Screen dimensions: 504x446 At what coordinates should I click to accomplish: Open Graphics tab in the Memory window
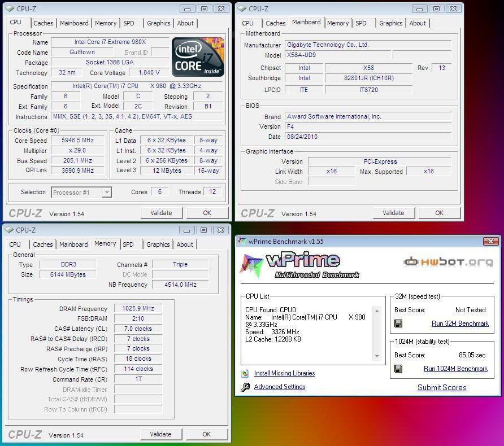(158, 244)
